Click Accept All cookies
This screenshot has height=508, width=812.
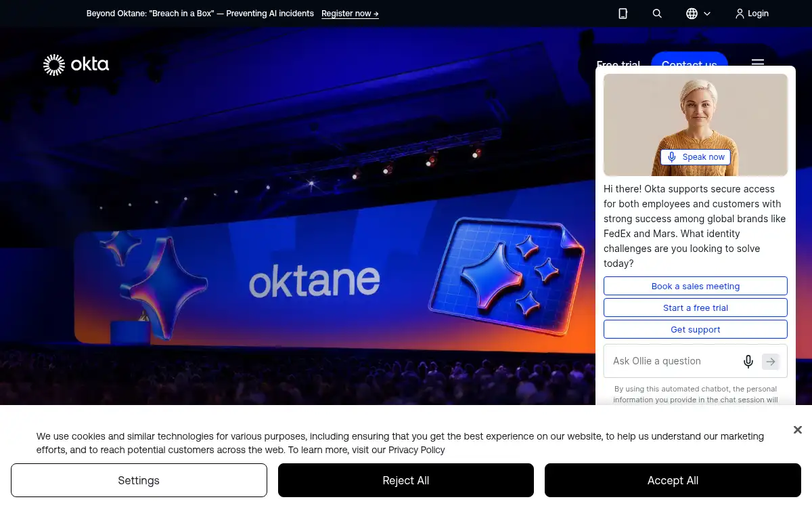click(673, 480)
